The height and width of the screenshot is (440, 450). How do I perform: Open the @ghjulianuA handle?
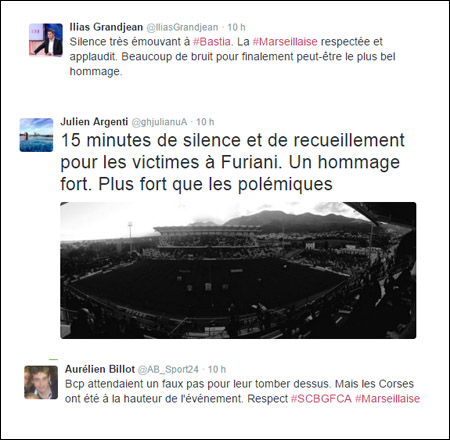[x=159, y=122]
